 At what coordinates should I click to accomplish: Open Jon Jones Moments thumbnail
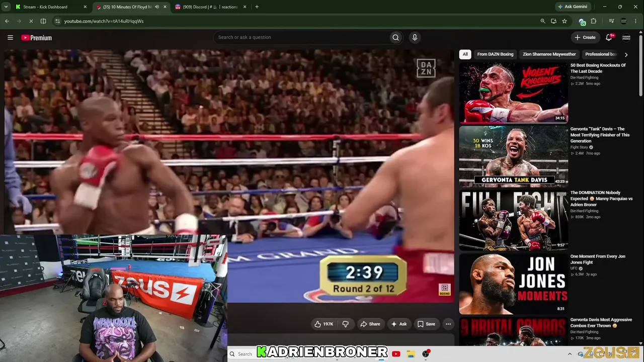[513, 284]
